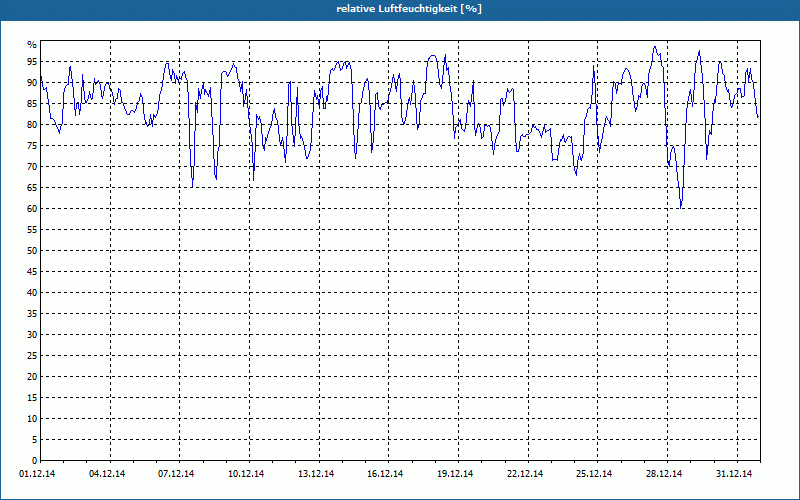Select the y-axis value '75'
The height and width of the screenshot is (500, 800).
coord(32,145)
